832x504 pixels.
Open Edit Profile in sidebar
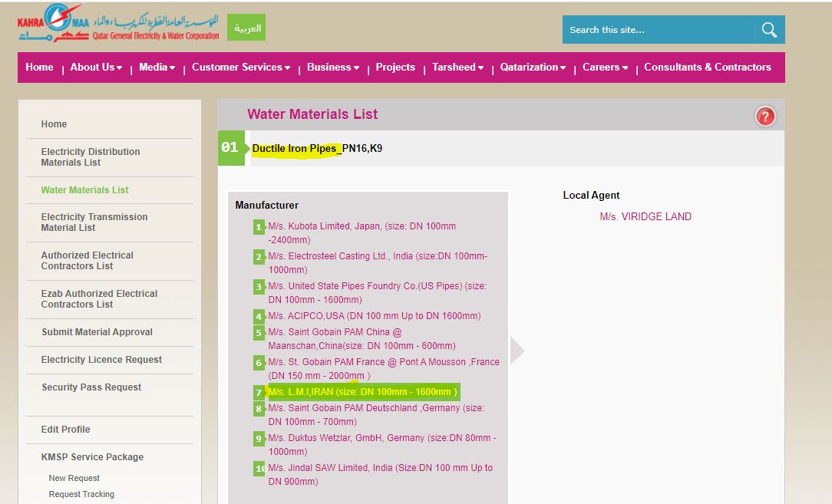65,429
